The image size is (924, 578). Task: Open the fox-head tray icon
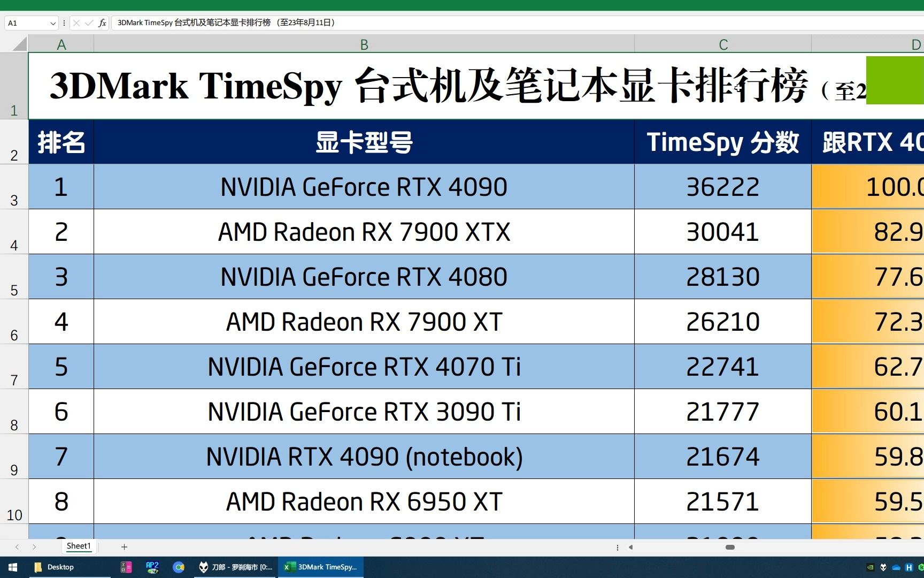(x=883, y=567)
